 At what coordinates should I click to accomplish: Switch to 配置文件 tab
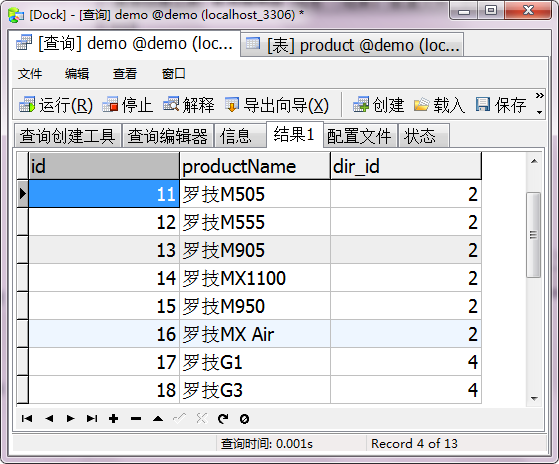(359, 136)
